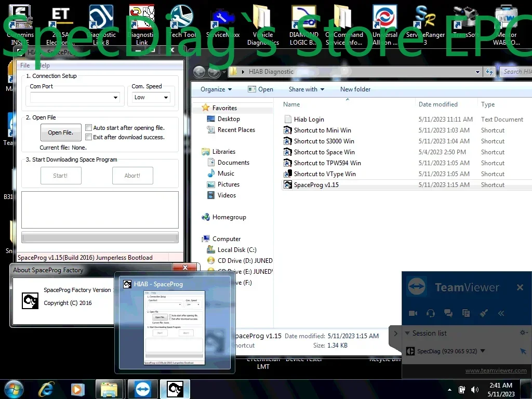Click TeamViewer video camera icon
The width and height of the screenshot is (532, 399).
coord(413,313)
